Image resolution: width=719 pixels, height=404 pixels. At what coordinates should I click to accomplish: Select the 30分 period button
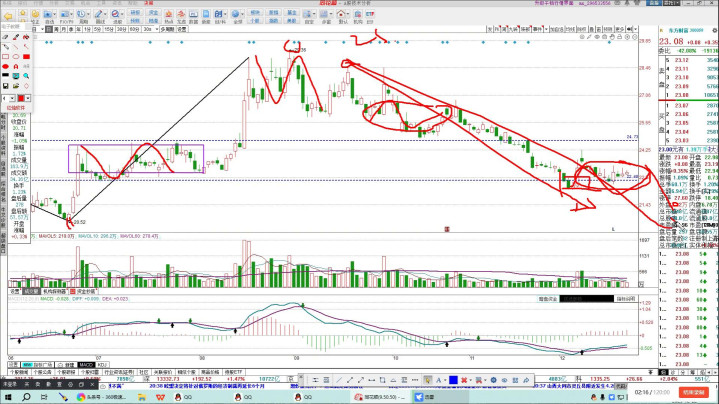coord(121,29)
